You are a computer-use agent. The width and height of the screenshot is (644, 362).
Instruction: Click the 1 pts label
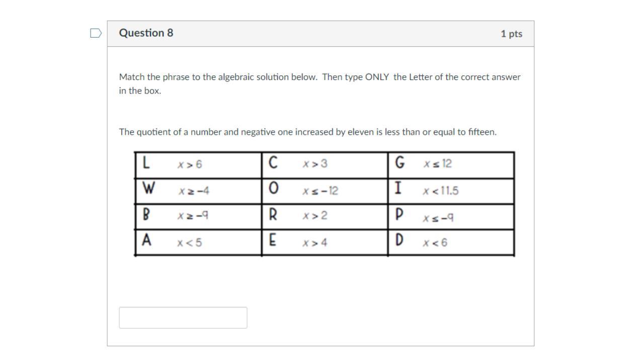511,34
